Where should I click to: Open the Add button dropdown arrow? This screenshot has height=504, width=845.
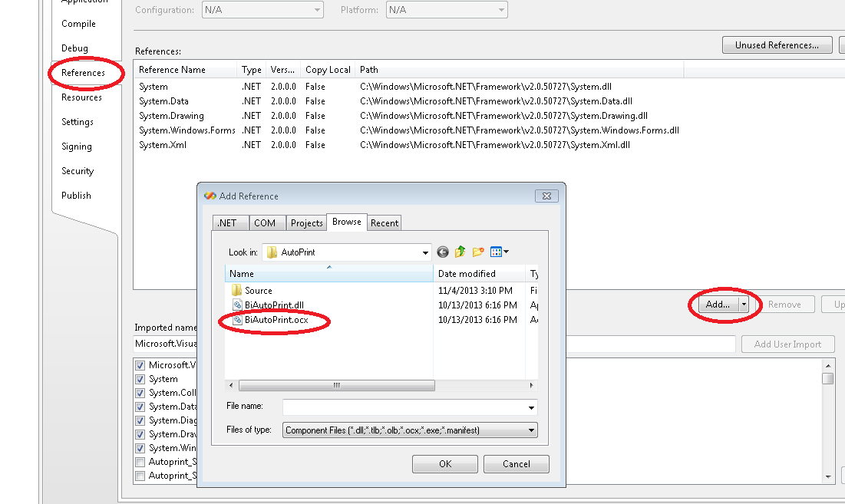point(744,305)
